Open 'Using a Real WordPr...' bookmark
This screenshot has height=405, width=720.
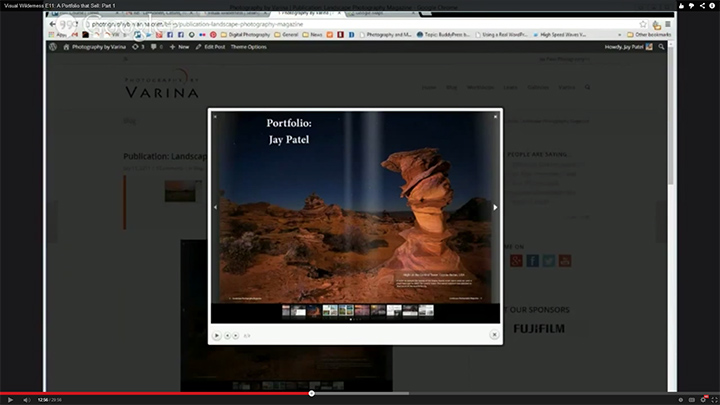(501, 34)
